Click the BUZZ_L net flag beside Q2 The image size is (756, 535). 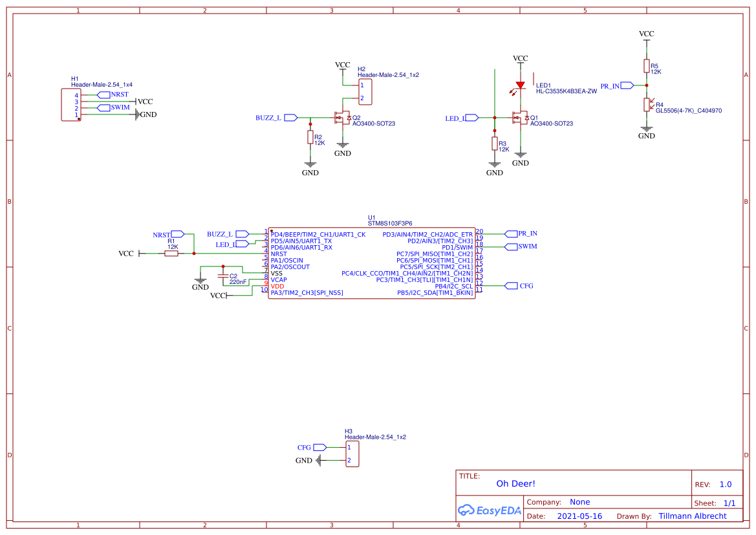tap(276, 117)
